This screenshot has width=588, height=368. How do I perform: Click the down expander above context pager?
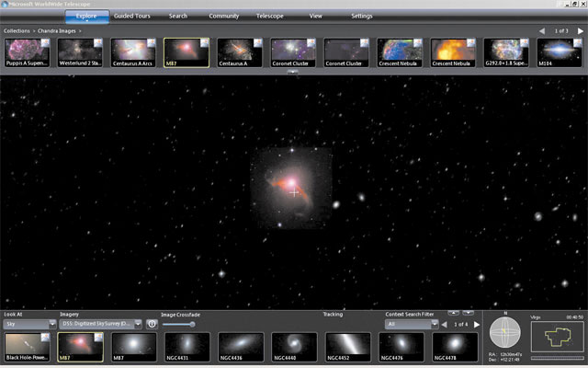coord(468,313)
